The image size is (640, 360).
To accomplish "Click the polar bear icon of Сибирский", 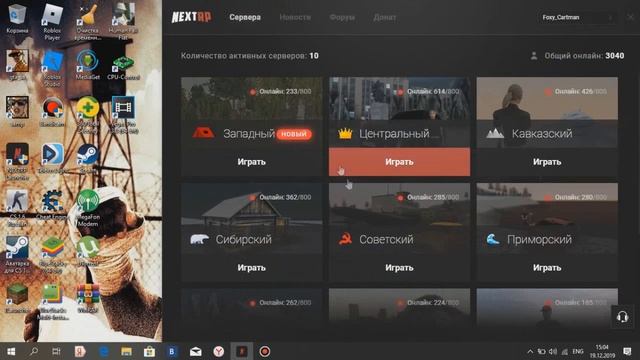I will (200, 239).
